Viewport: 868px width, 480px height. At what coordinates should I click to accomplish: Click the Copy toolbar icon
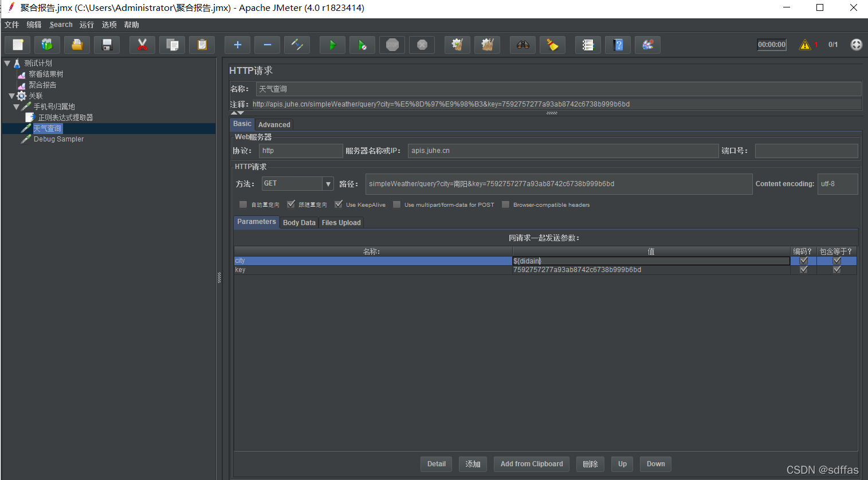(x=172, y=45)
